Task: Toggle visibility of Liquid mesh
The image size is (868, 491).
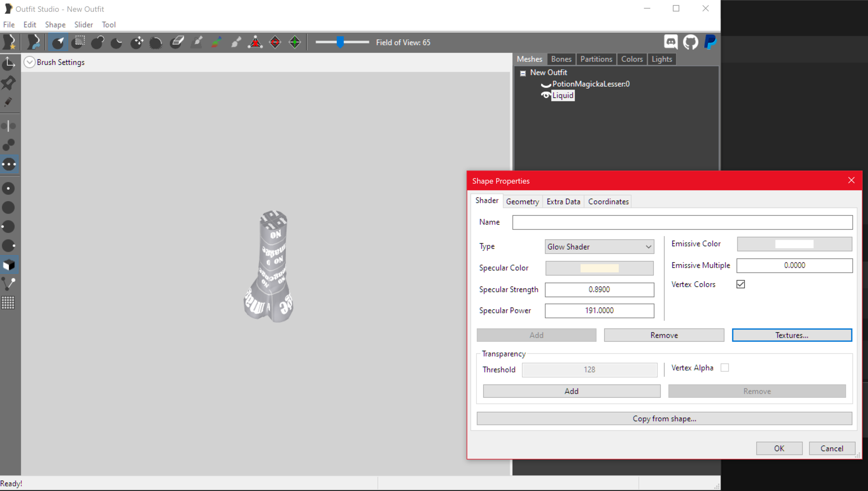Action: coord(546,95)
